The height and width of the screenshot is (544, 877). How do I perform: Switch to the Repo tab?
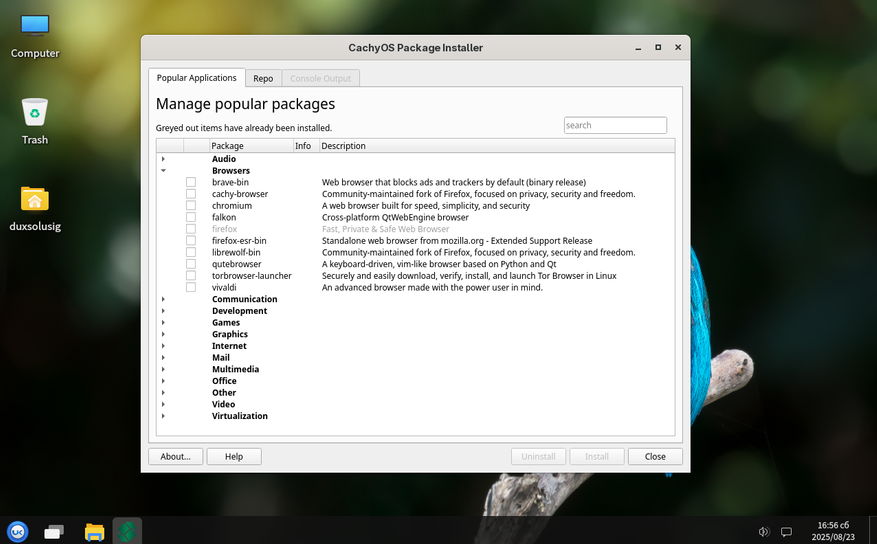pos(263,79)
